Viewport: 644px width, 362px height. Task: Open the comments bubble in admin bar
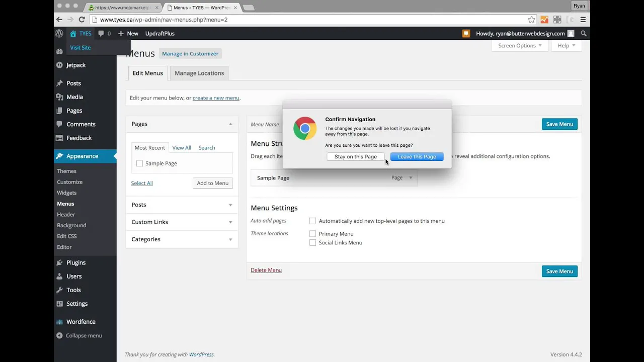pos(102,34)
